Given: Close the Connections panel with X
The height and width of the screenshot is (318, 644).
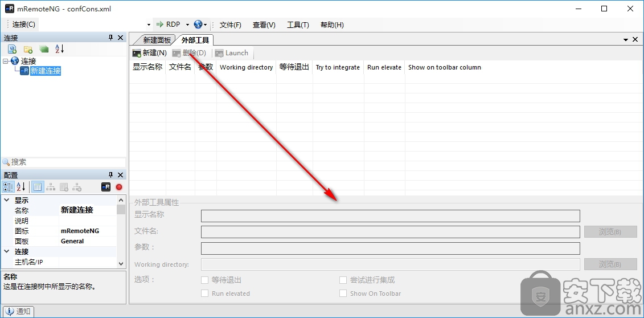Looking at the screenshot, I should click(x=120, y=38).
